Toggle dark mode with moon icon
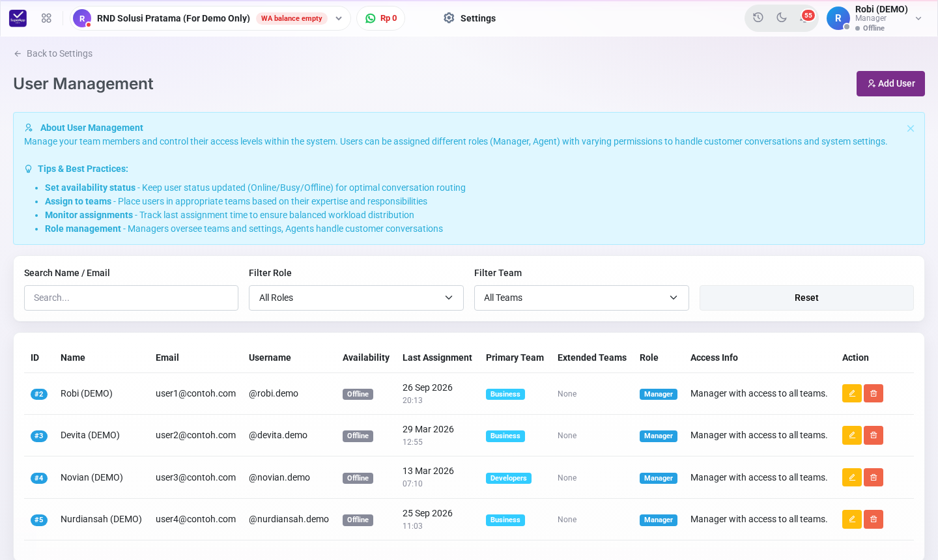The image size is (938, 560). pyautogui.click(x=782, y=18)
